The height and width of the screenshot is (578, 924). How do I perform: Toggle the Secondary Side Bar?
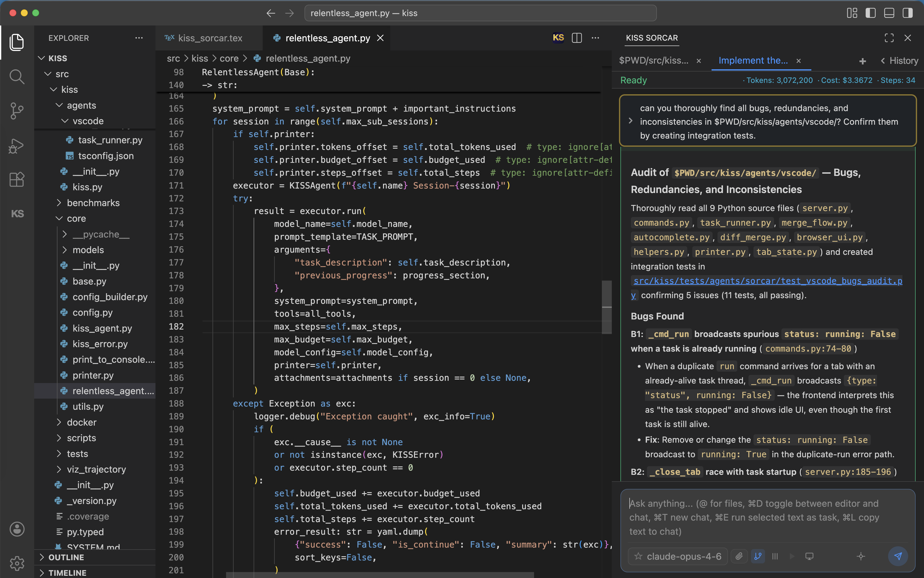908,13
